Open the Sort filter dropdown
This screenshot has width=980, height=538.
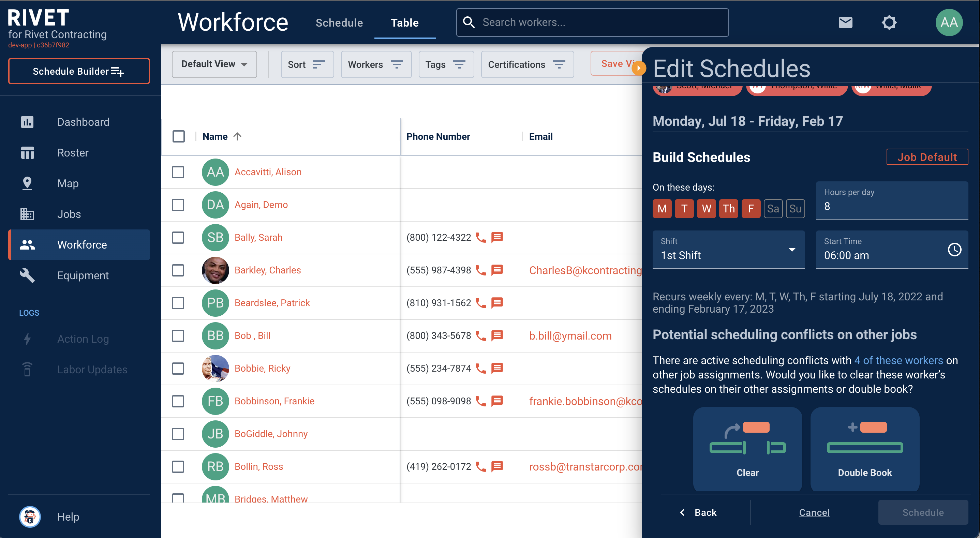tap(307, 64)
